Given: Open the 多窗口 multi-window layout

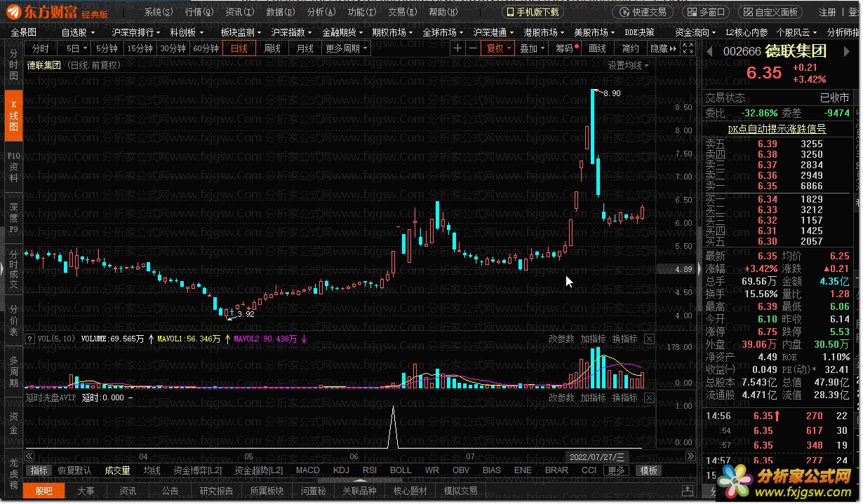Looking at the screenshot, I should (x=704, y=12).
